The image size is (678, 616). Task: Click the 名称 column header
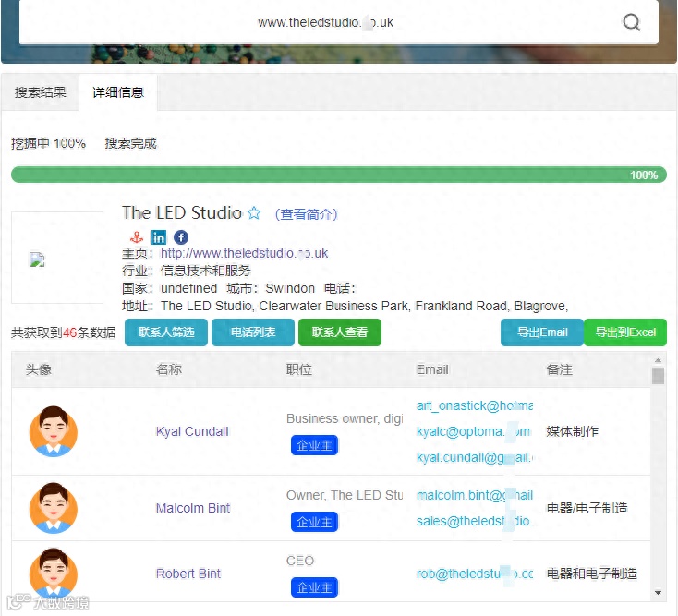169,369
